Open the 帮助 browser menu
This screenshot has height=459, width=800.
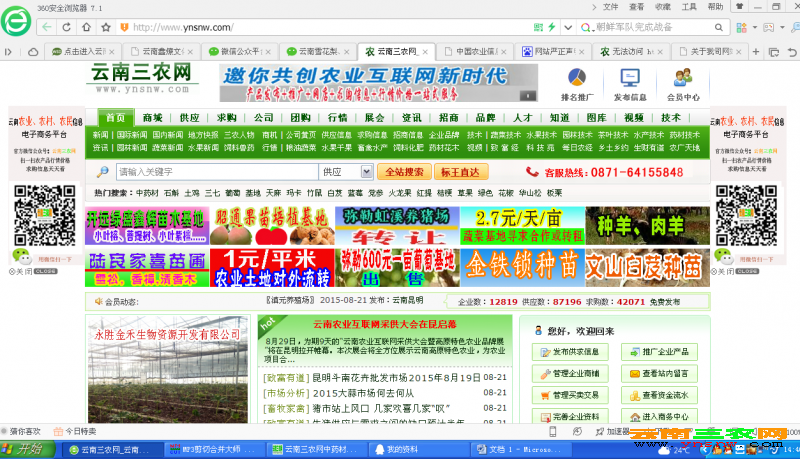[x=715, y=7]
